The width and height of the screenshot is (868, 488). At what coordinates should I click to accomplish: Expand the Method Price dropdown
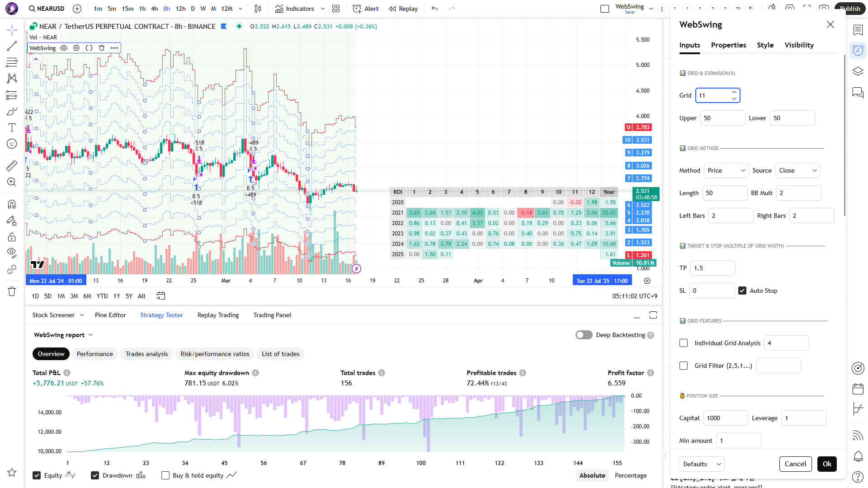[726, 170]
